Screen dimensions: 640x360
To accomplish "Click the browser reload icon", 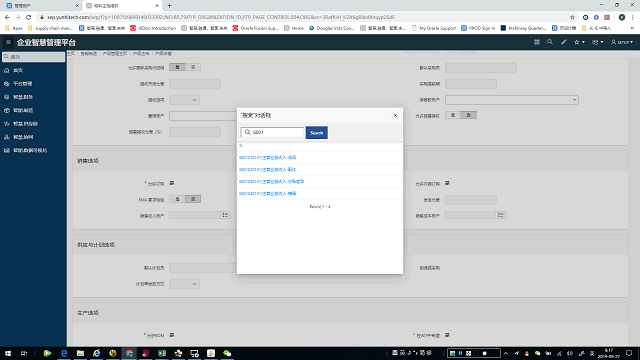I will (29, 17).
